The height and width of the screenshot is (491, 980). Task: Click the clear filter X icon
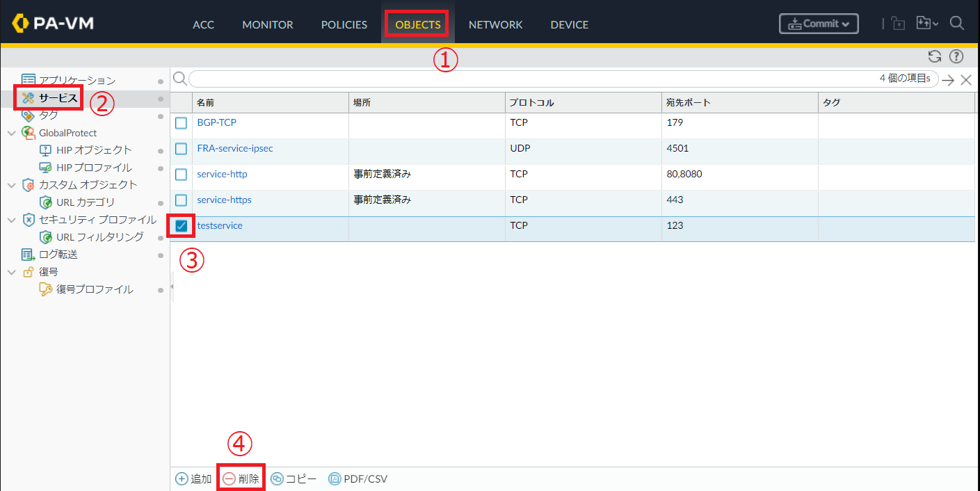click(966, 80)
